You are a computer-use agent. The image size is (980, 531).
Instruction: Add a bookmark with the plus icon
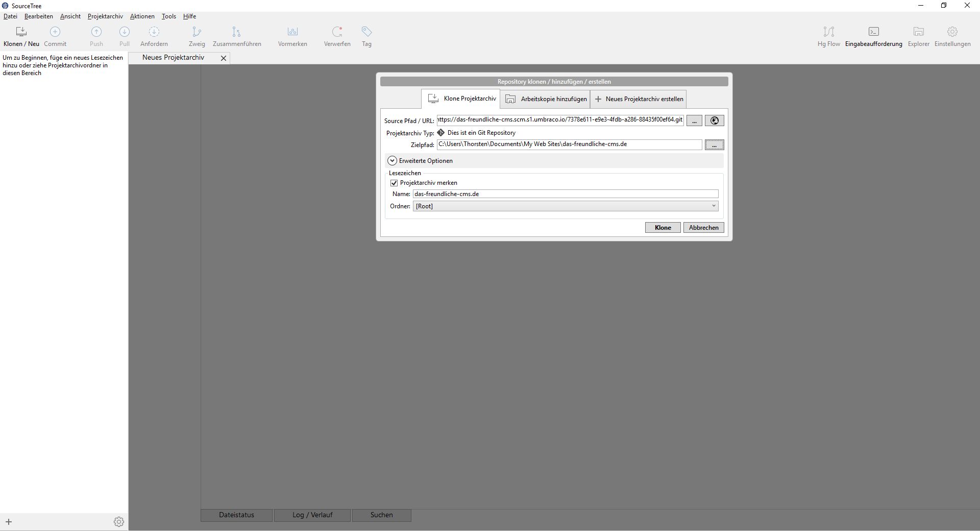tap(9, 521)
